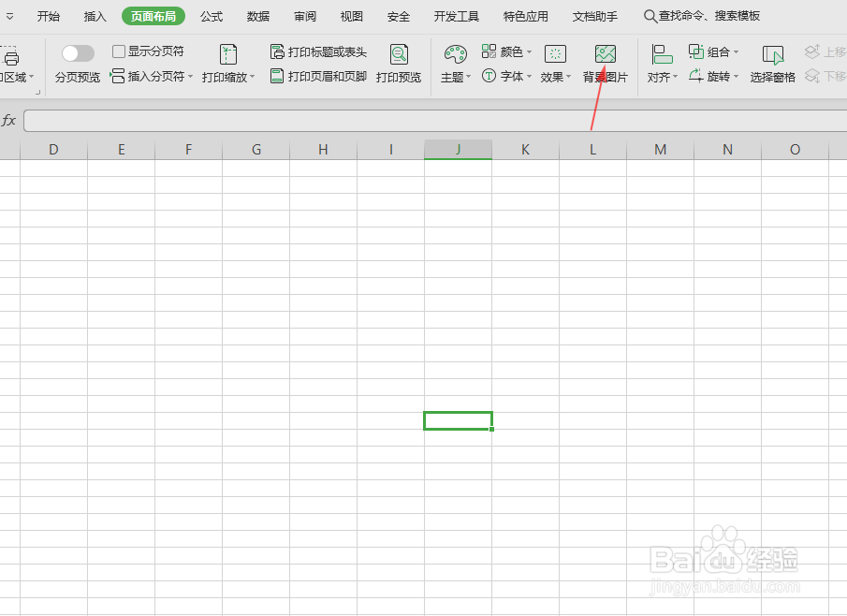The height and width of the screenshot is (616, 847).
Task: Click the insert page break icon
Action: tap(117, 76)
